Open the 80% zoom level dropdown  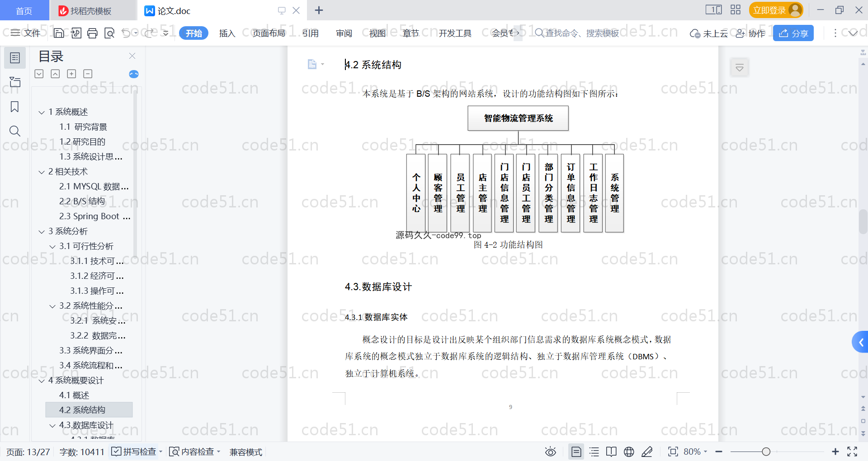695,452
